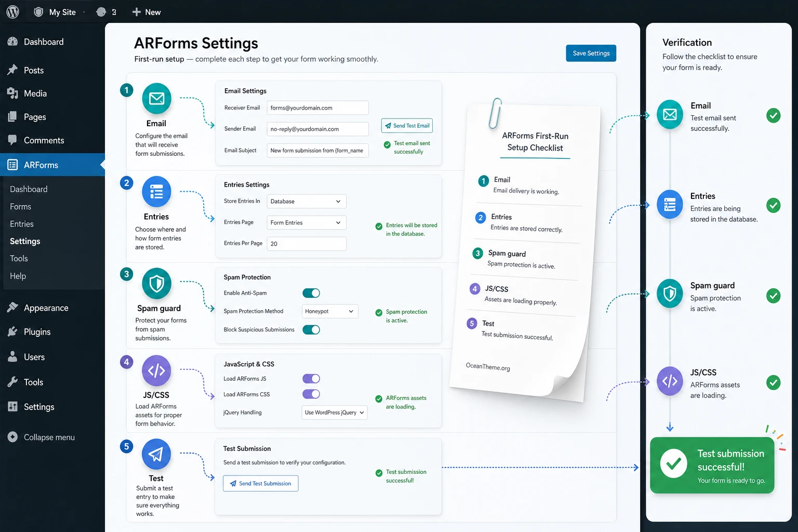This screenshot has height=532, width=798.
Task: Select the JS/CSS code step icon
Action: click(x=156, y=370)
